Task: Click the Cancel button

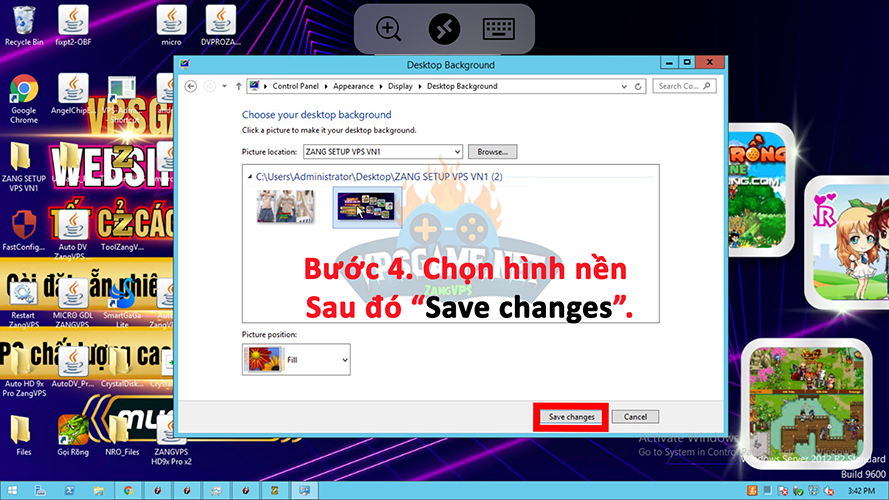Action: tap(635, 416)
